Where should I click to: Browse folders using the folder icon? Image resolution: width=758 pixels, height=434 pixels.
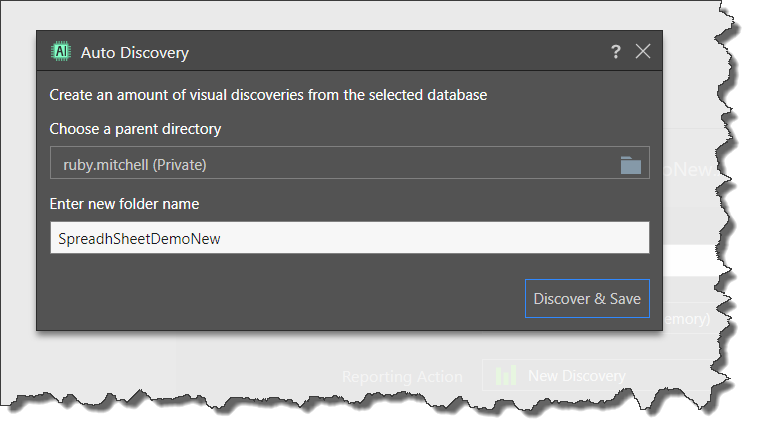coord(630,165)
